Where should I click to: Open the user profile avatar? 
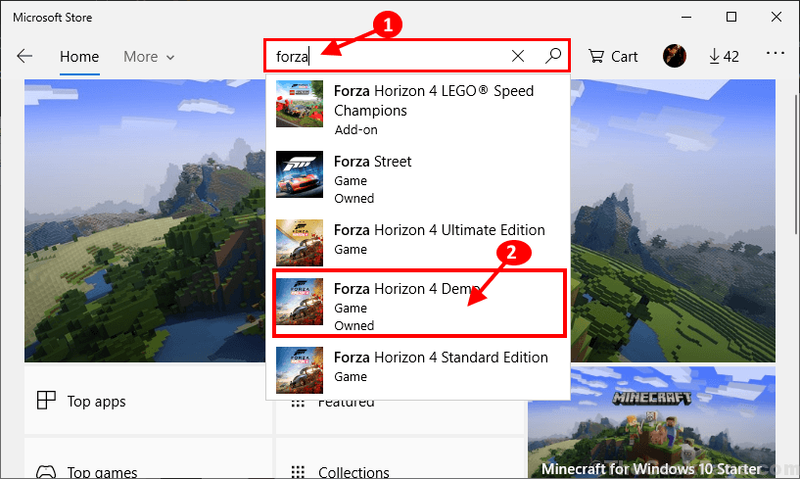674,56
